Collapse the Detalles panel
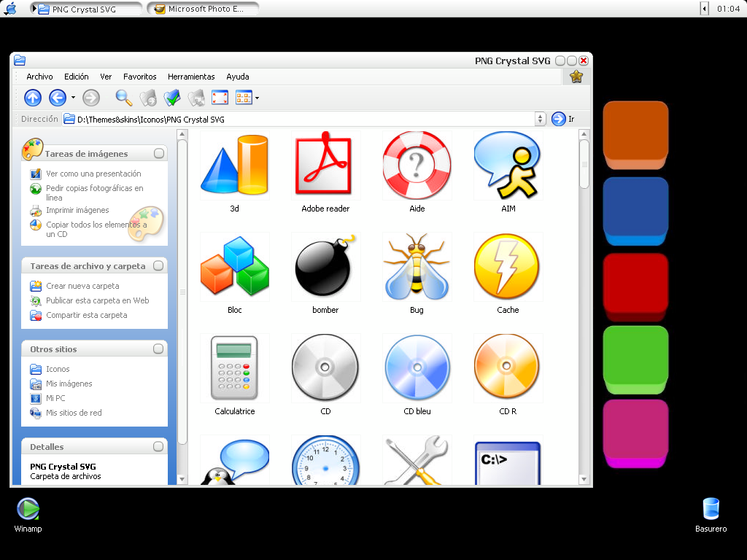The image size is (747, 560). click(158, 446)
